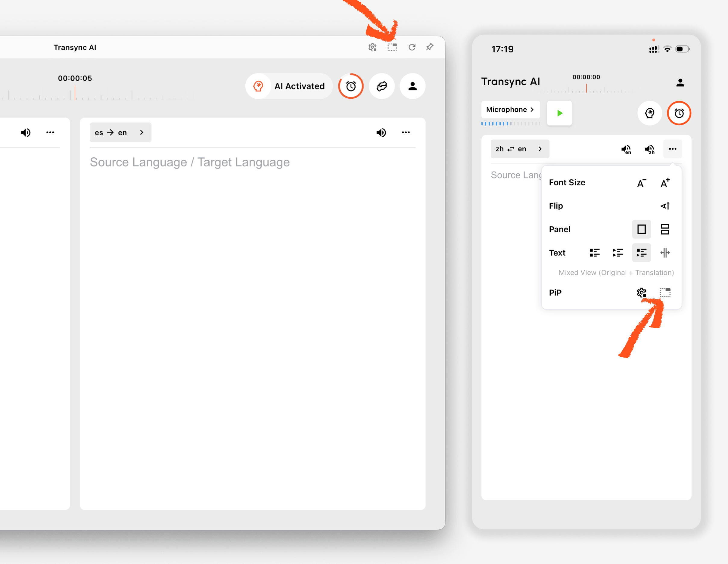Click the 17:19 status bar clock

coord(502,49)
